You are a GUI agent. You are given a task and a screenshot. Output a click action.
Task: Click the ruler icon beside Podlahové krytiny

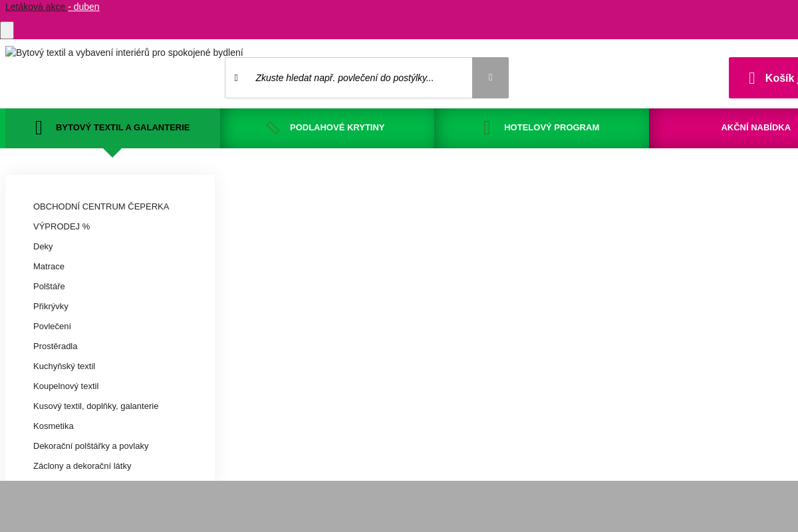click(x=273, y=128)
